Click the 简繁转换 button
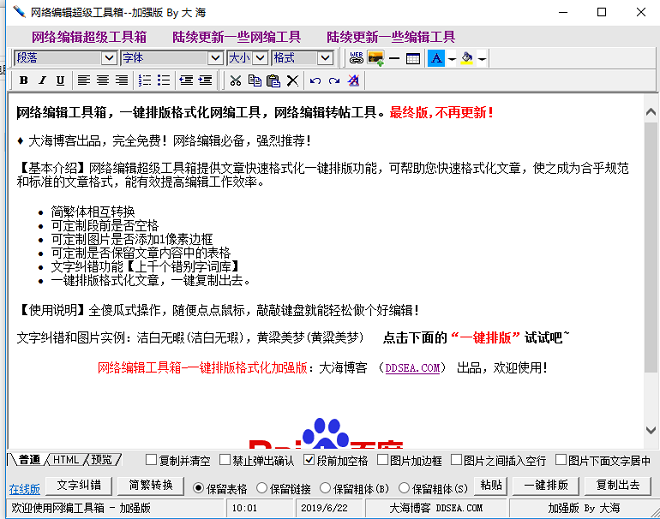The height and width of the screenshot is (519, 660). pos(150,486)
